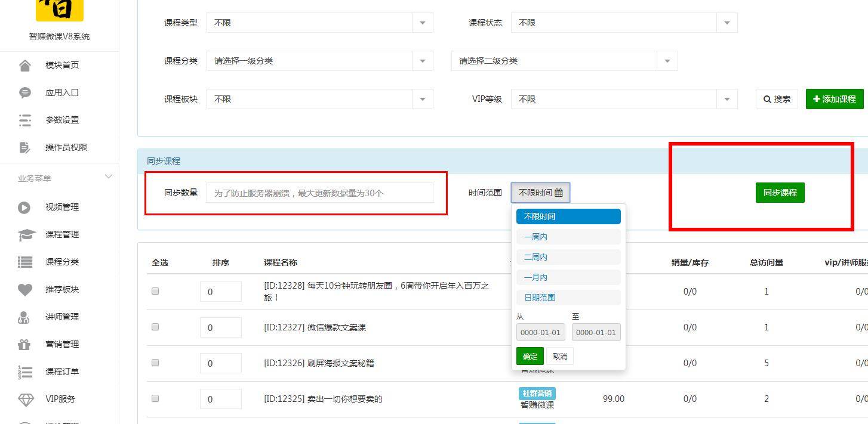Click the 同步数量 input field
The width and height of the screenshot is (868, 424).
point(320,193)
